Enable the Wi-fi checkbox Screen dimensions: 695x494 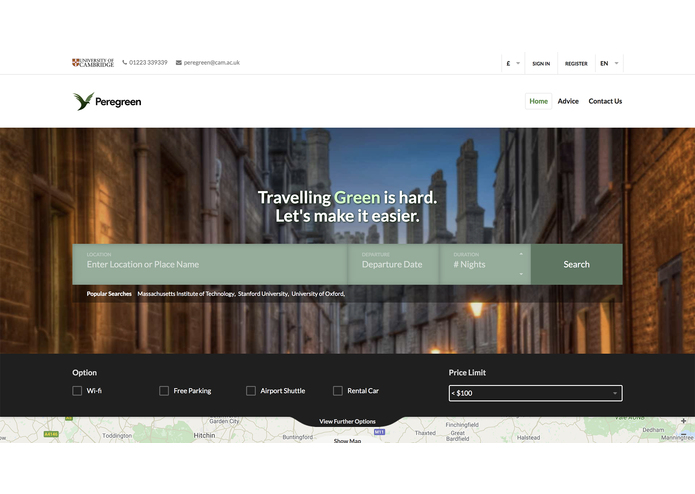[x=77, y=391]
